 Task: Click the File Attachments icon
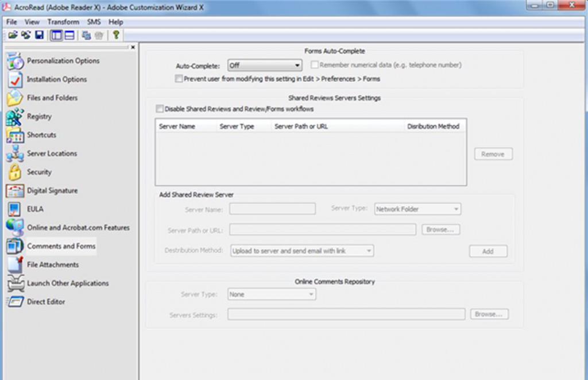[x=15, y=264]
